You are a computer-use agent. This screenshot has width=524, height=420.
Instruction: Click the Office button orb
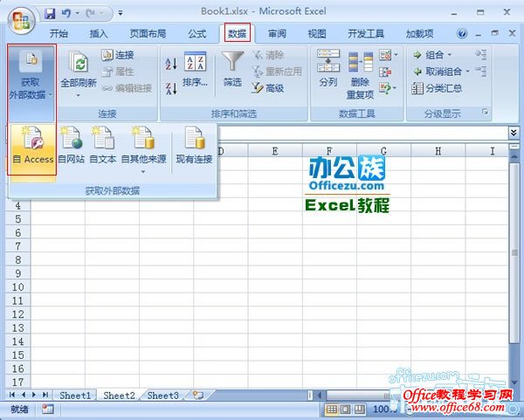click(21, 21)
